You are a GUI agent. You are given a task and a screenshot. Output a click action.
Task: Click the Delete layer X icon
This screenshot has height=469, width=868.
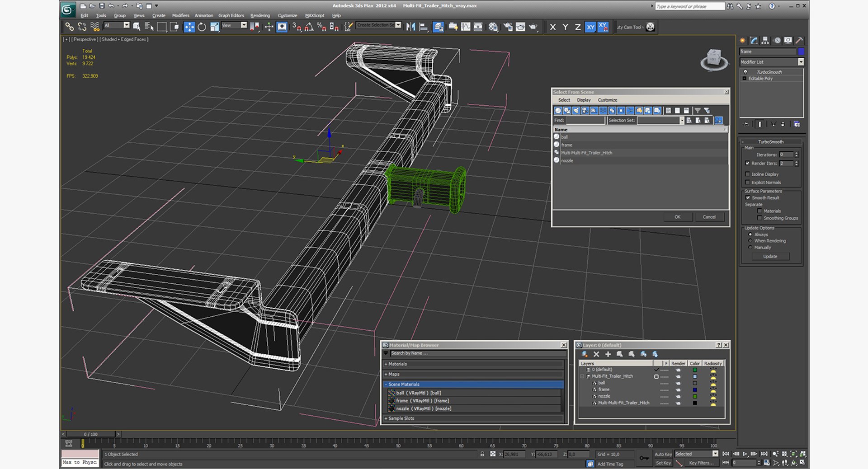point(596,354)
